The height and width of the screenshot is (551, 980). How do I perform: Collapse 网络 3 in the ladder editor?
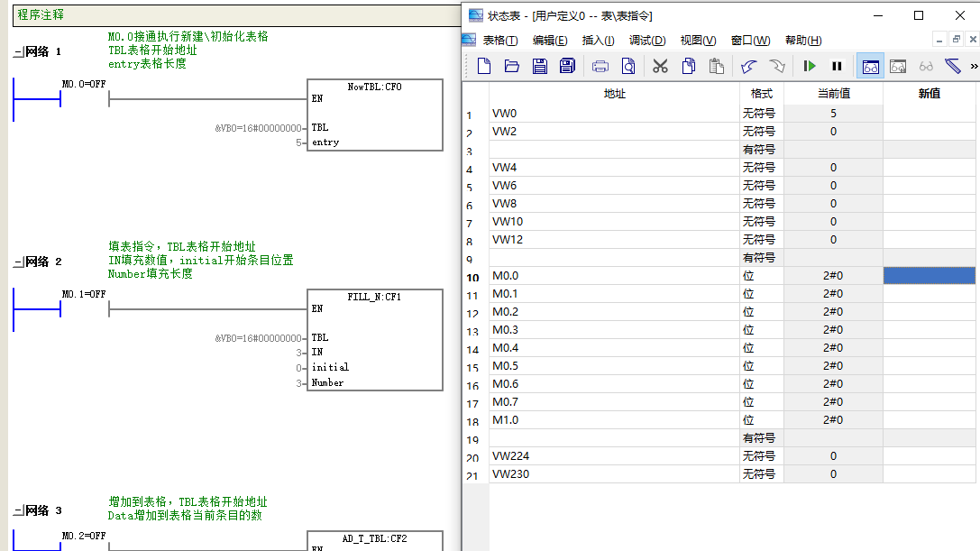18,511
